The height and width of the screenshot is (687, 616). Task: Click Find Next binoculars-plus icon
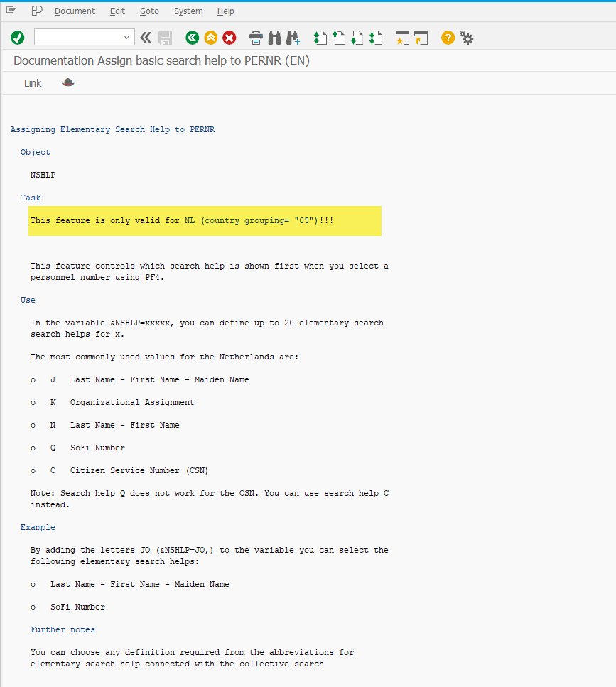293,38
